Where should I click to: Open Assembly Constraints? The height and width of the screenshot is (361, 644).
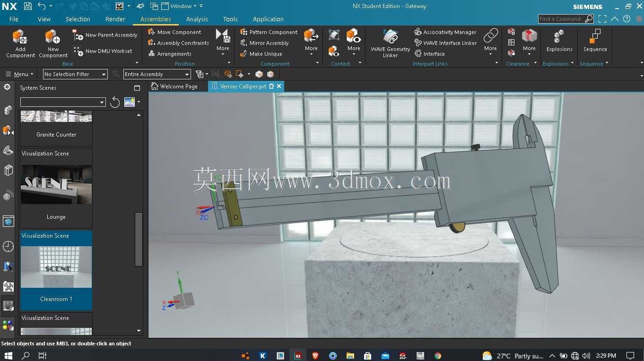click(x=178, y=43)
